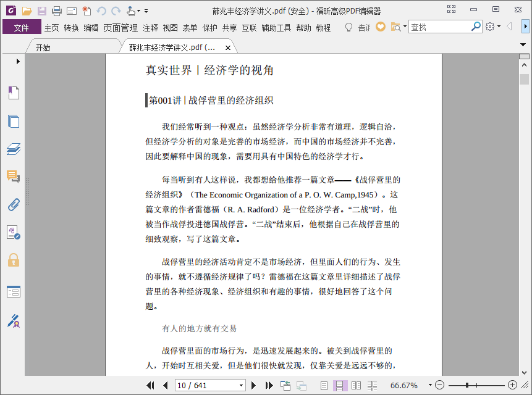
Task: Switch to continuous facing view mode
Action: (372, 386)
